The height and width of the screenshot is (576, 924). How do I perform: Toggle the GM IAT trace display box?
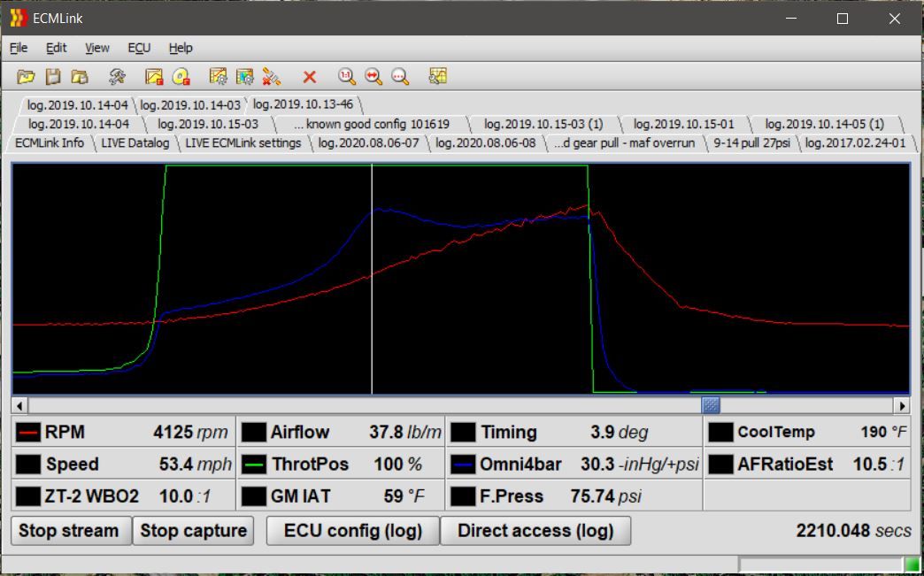[254, 496]
